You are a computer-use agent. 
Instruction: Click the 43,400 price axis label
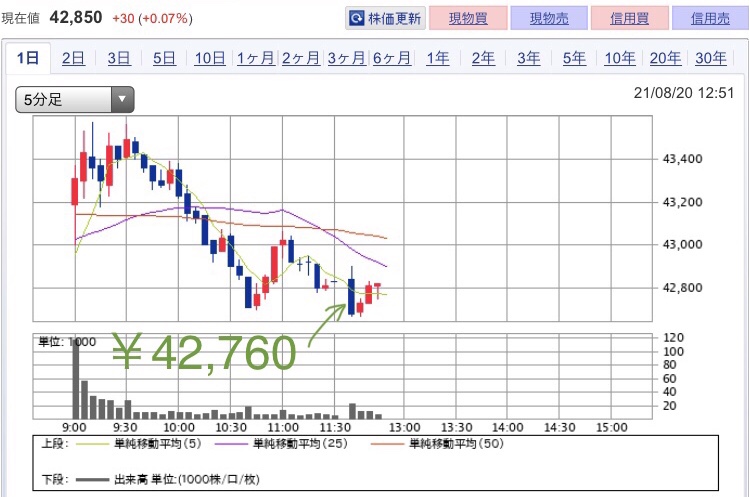click(682, 159)
